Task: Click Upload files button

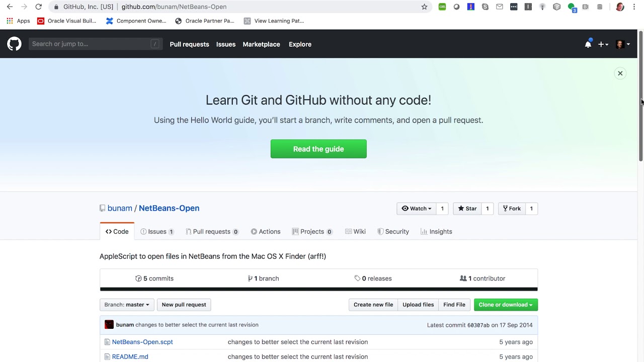Action: coord(418,305)
